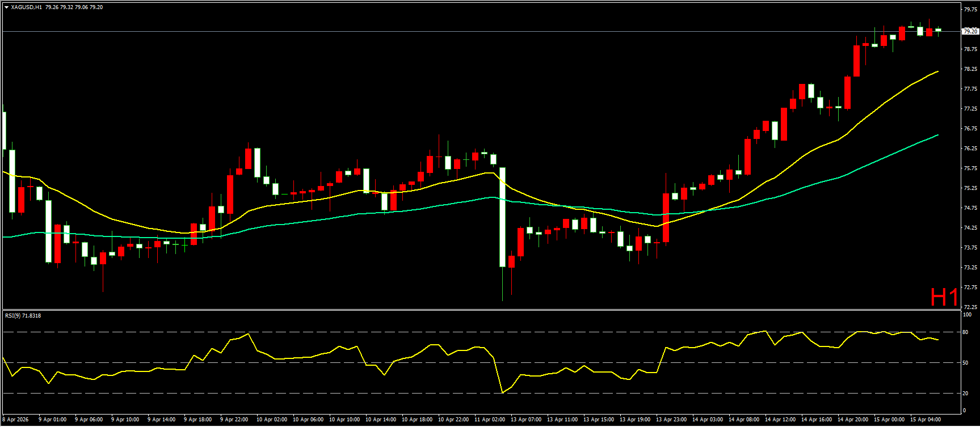The width and height of the screenshot is (980, 427).
Task: Click the tall white candle of 11 Apr drop
Action: click(x=502, y=217)
